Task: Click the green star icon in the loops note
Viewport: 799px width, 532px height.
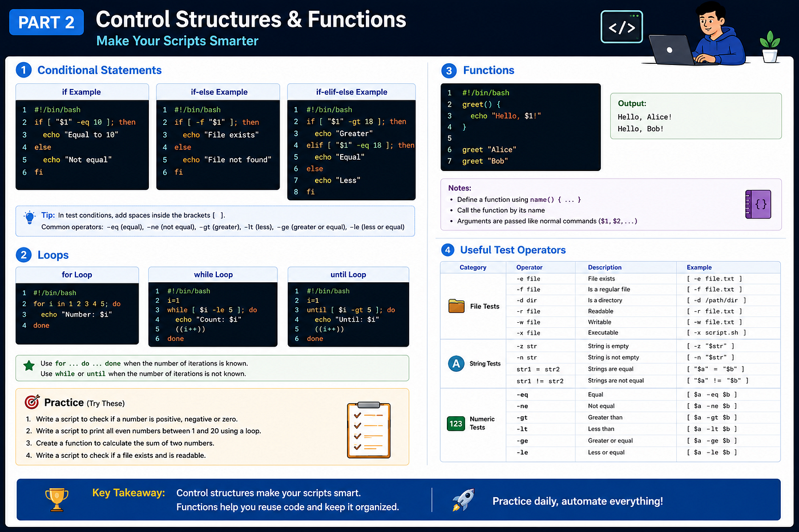Action: (29, 366)
